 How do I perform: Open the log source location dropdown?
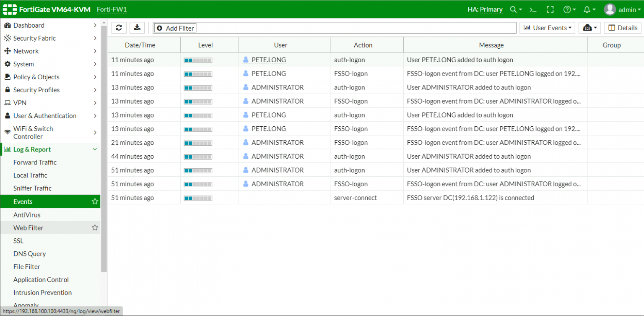[x=589, y=28]
